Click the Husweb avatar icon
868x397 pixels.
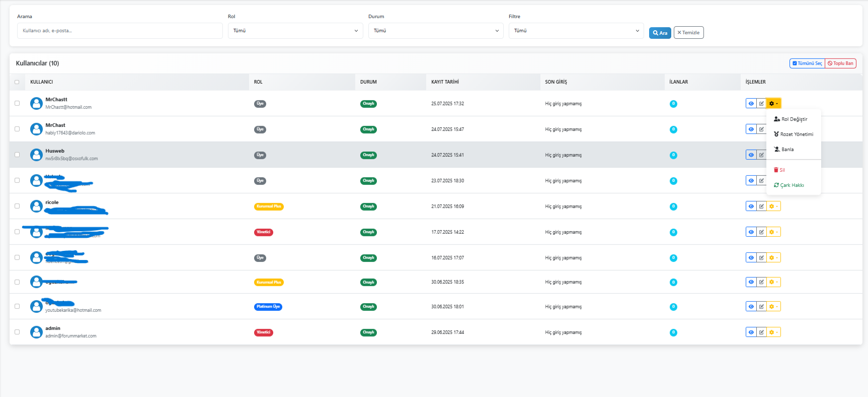tap(36, 155)
